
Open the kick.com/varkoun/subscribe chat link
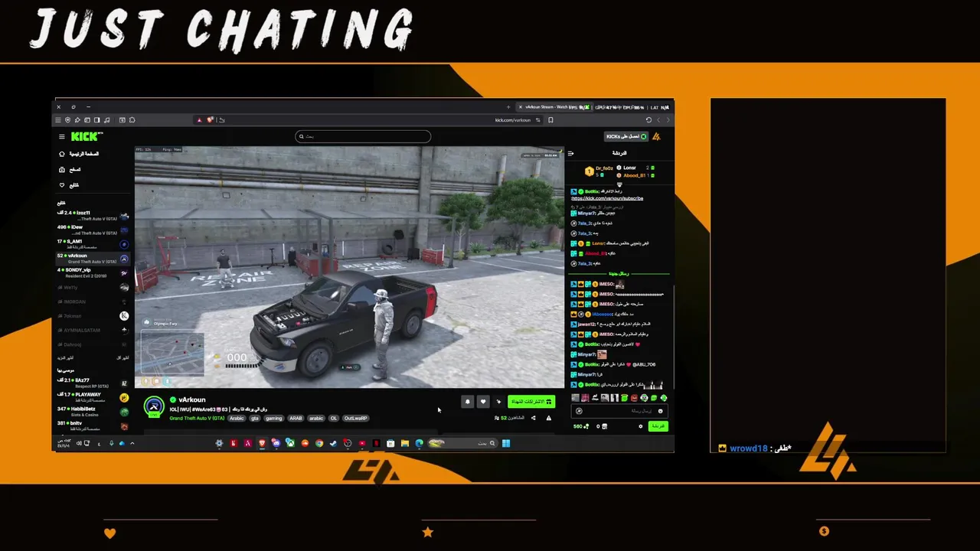click(607, 198)
